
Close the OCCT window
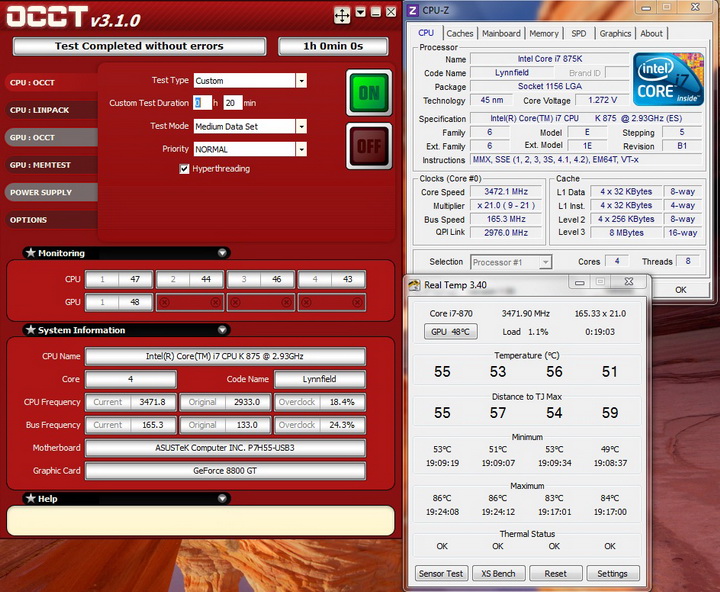pos(391,12)
